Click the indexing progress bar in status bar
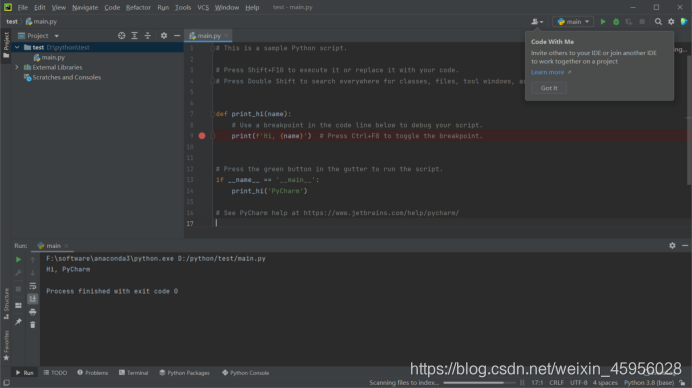 479,383
